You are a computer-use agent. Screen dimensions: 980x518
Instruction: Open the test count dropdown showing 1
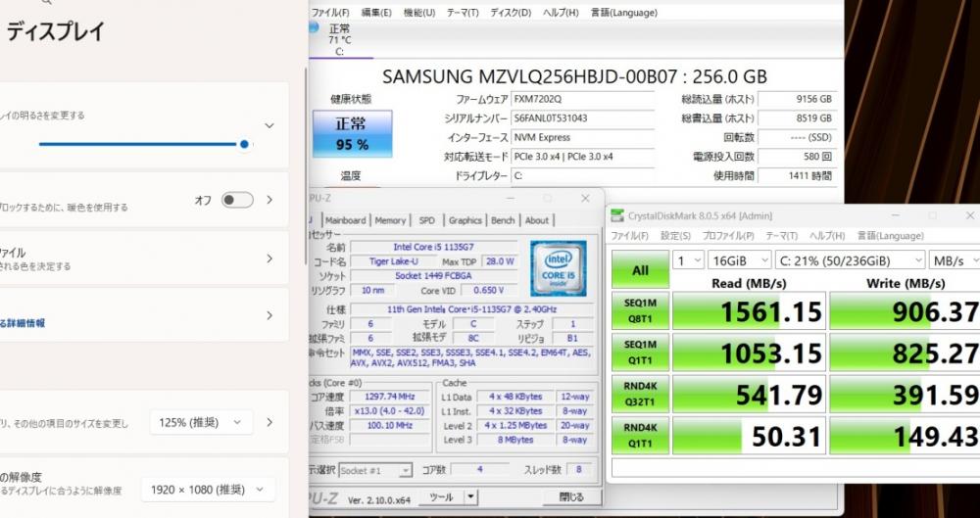[x=688, y=260]
